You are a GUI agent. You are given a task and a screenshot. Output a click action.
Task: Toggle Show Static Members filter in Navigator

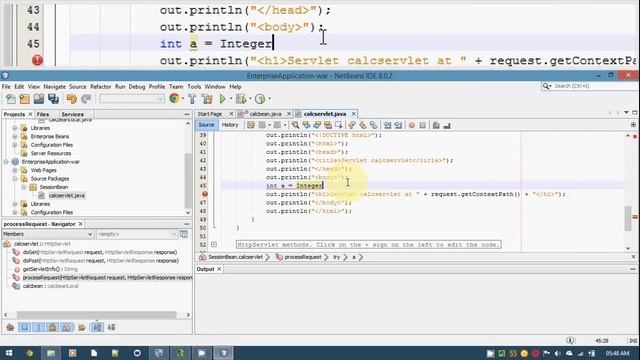(x=38, y=327)
